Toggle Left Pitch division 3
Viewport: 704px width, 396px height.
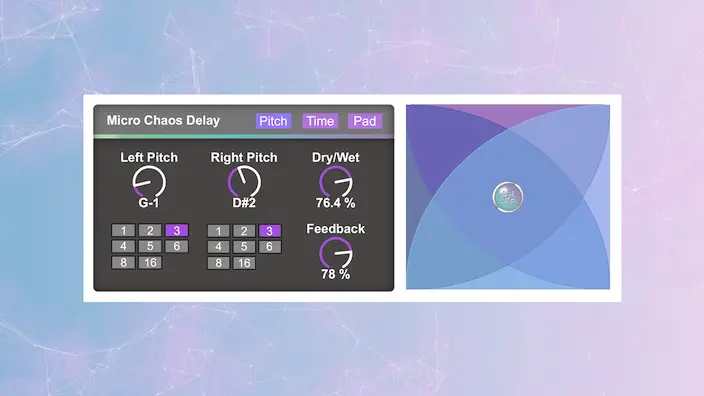pos(176,230)
